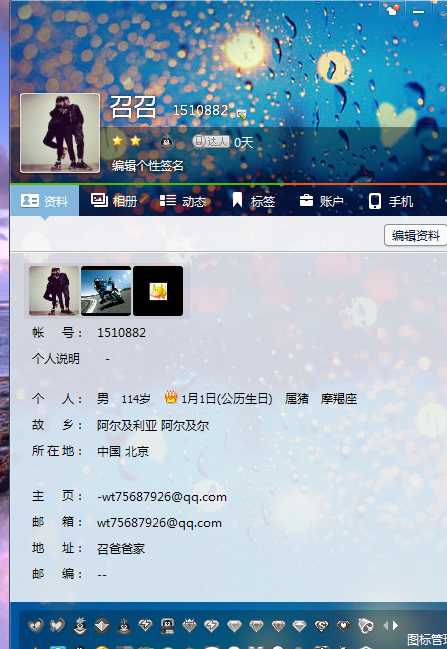The image size is (447, 649).
Task: Open the 动态 feed tab
Action: (183, 201)
